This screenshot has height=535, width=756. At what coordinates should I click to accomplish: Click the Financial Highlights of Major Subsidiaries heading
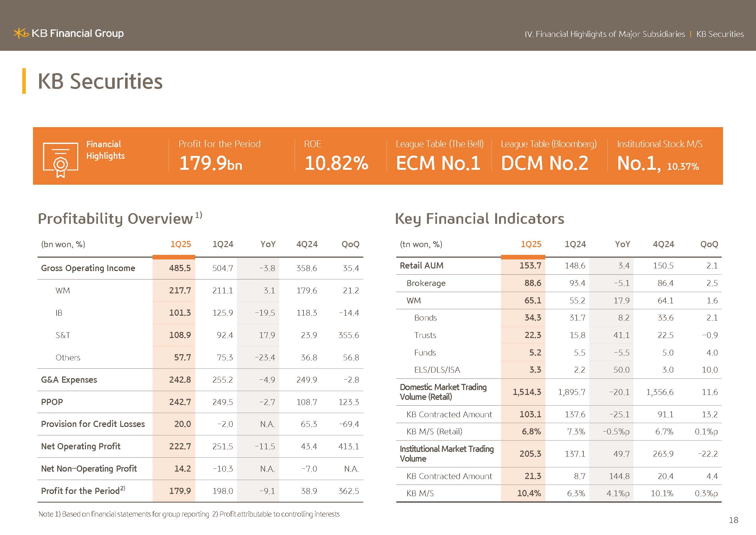[x=604, y=34]
